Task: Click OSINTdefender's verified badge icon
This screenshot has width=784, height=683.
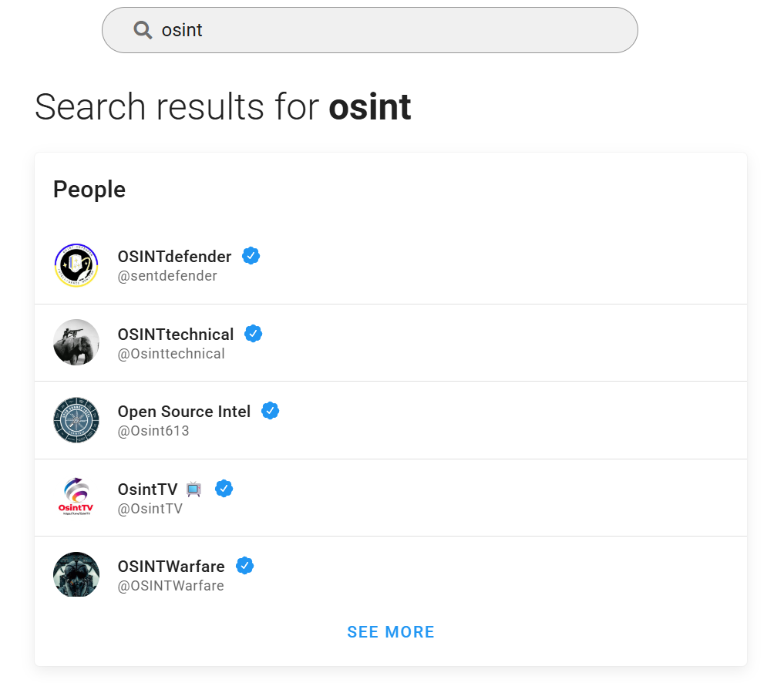Action: tap(251, 256)
